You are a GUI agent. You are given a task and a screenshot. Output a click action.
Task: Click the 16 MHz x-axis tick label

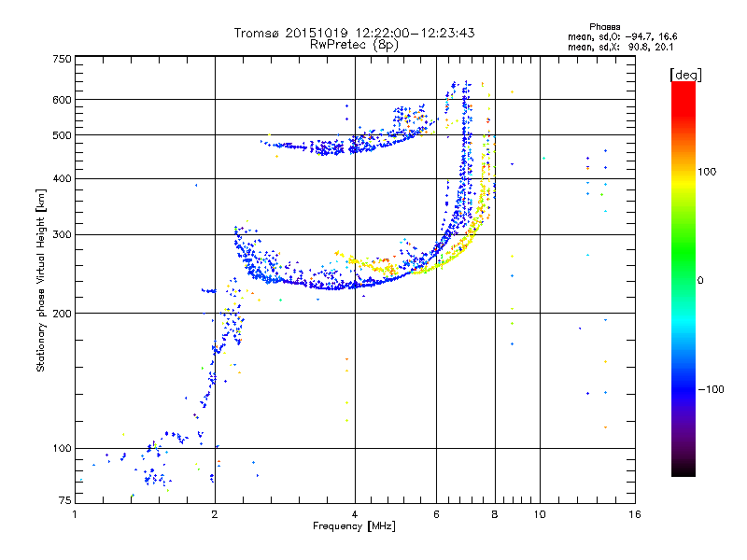(635, 514)
